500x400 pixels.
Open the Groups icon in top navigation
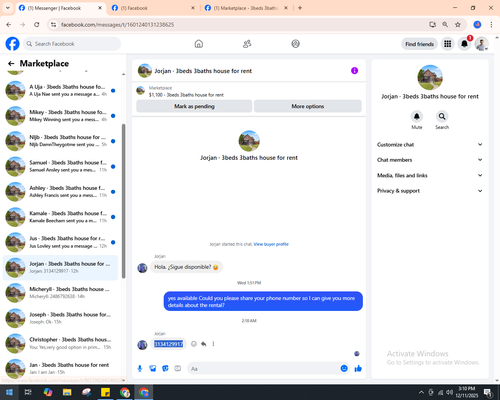point(295,44)
